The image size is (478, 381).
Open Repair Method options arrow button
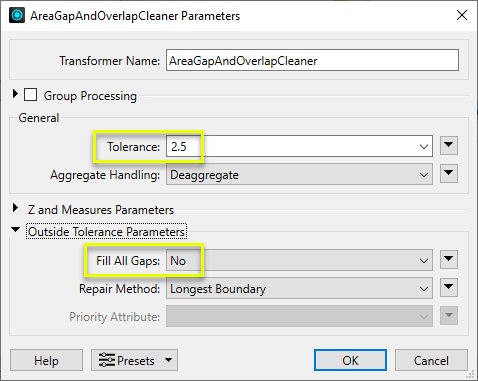[x=449, y=288]
